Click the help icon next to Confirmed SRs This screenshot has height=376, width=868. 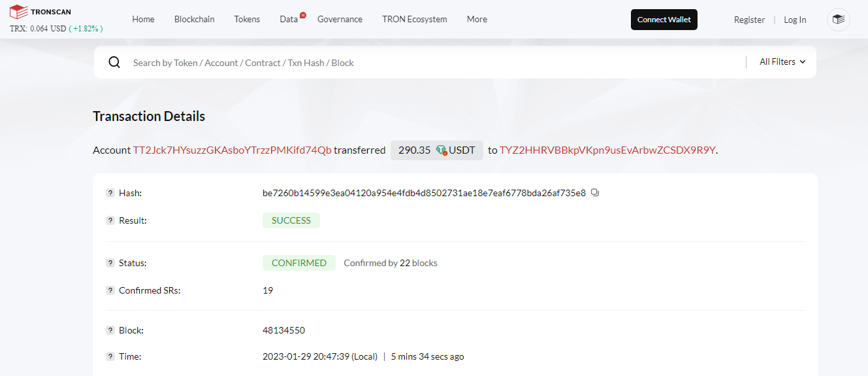pos(110,290)
